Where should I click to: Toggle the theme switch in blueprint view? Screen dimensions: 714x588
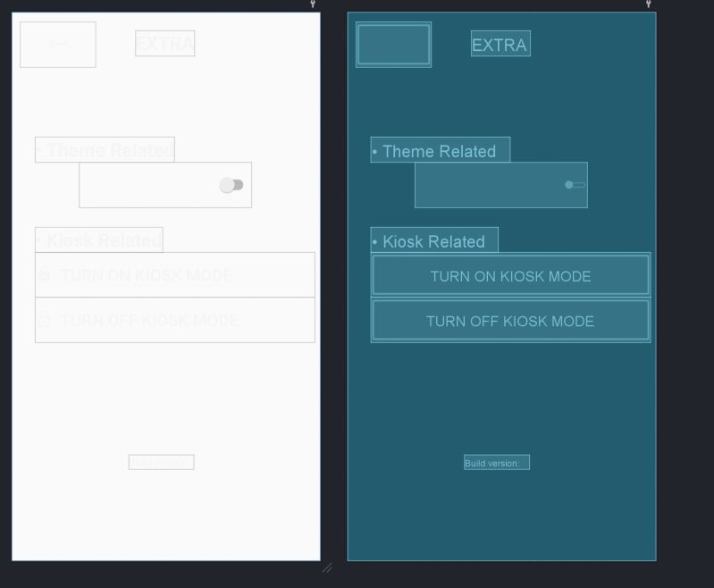coord(575,184)
